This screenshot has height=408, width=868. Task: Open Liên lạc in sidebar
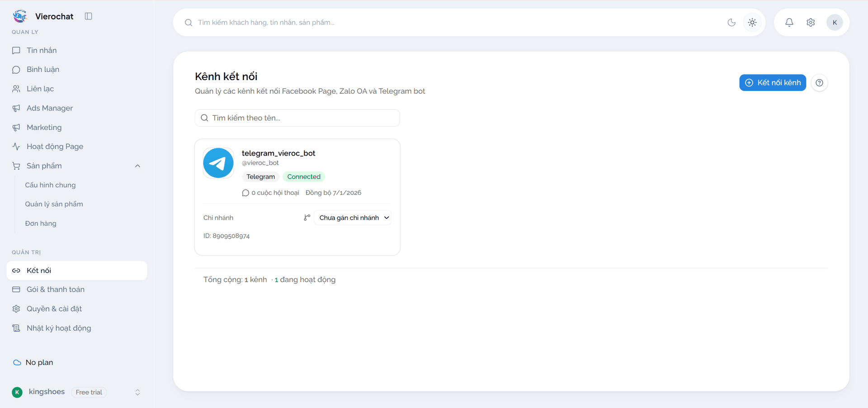pos(77,89)
